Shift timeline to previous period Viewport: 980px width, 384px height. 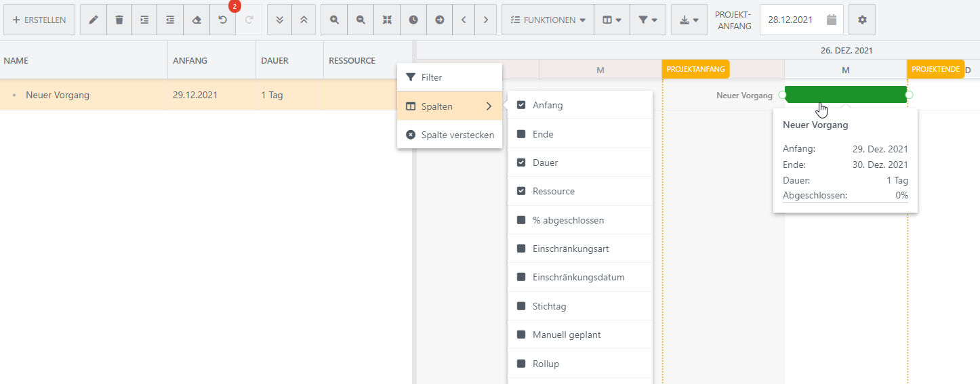click(464, 20)
